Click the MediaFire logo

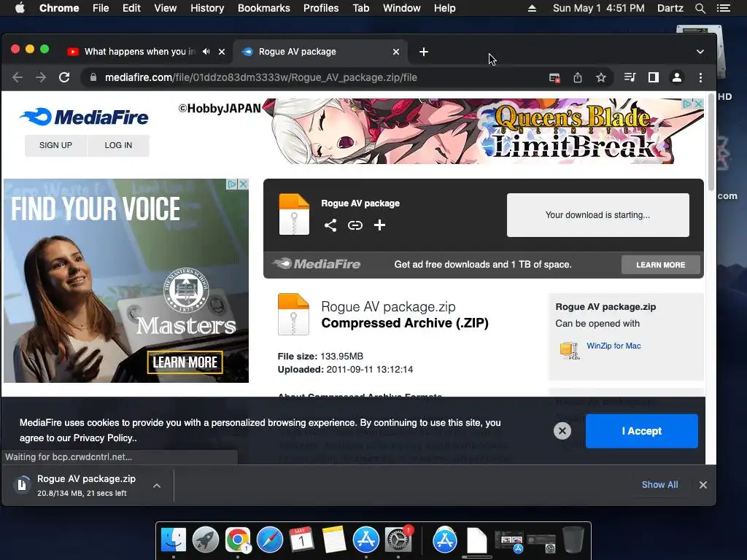(x=84, y=117)
